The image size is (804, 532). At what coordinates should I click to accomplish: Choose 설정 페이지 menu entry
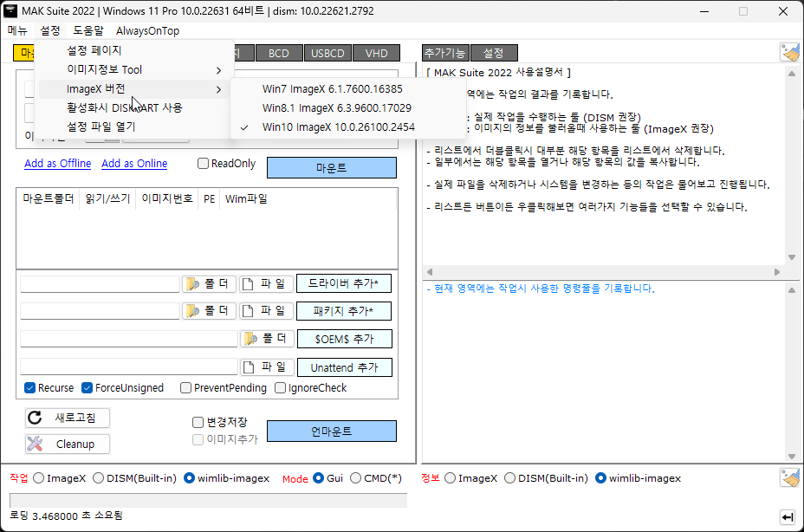click(x=134, y=51)
